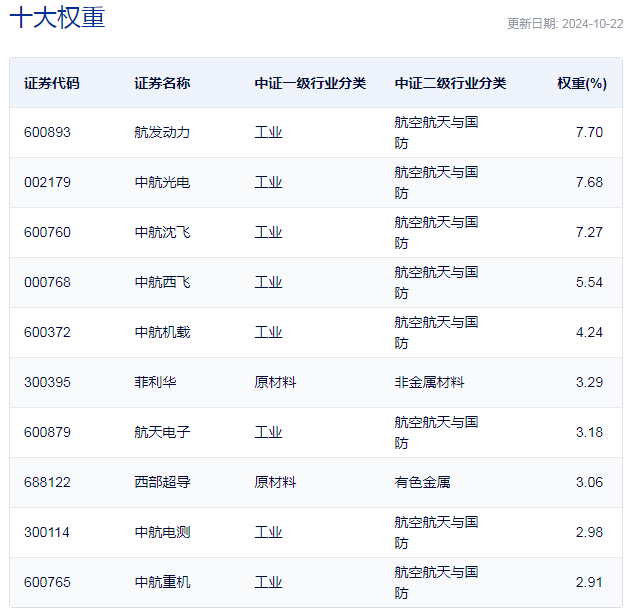
Task: Select security code 002179
Action: tap(48, 182)
